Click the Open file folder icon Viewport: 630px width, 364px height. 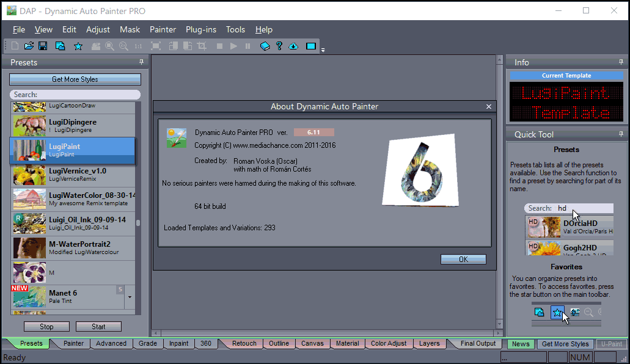tap(29, 46)
